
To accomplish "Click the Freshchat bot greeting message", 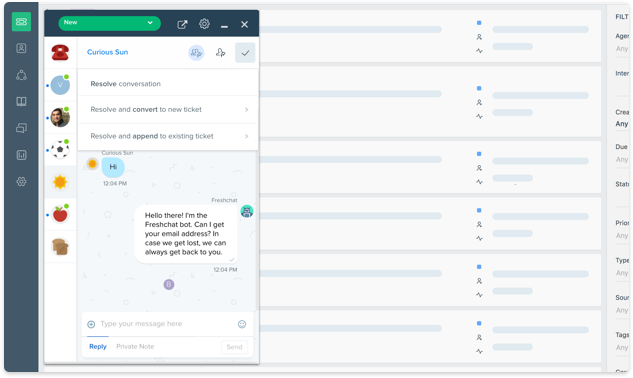I will [186, 234].
